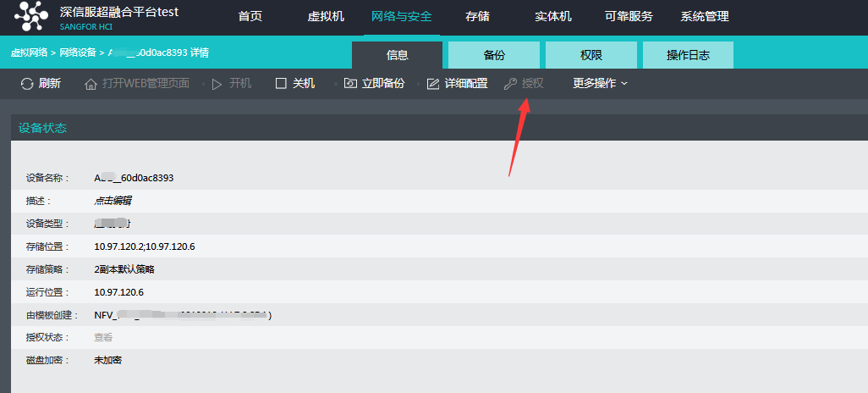Click the edit icon for 详细配置
The height and width of the screenshot is (393, 868).
tap(433, 84)
